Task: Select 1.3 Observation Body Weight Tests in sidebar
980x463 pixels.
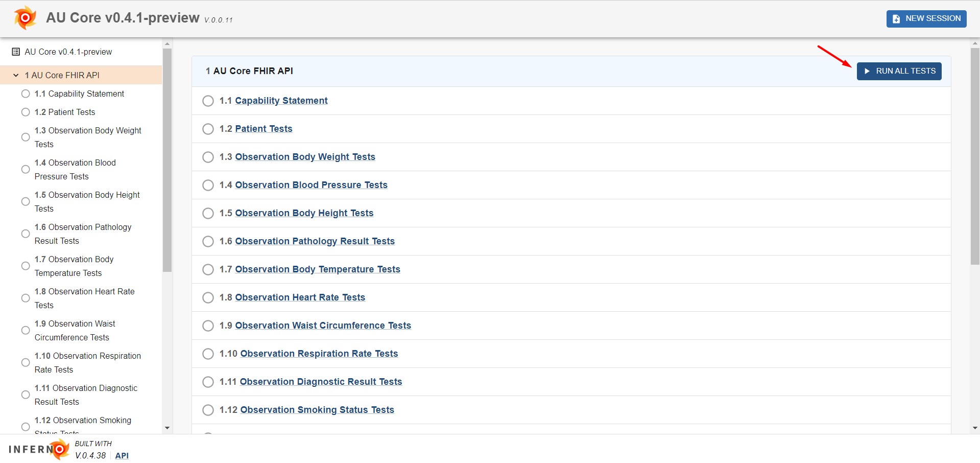Action: (x=88, y=137)
